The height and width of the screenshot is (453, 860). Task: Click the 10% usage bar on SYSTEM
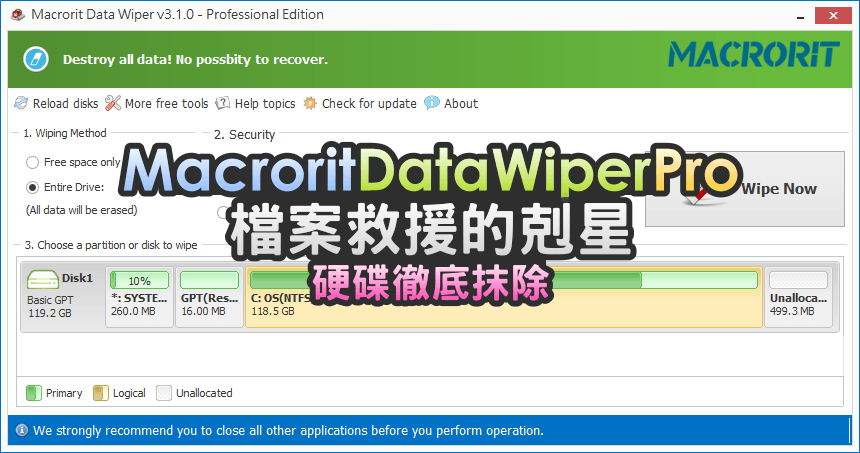pyautogui.click(x=139, y=281)
